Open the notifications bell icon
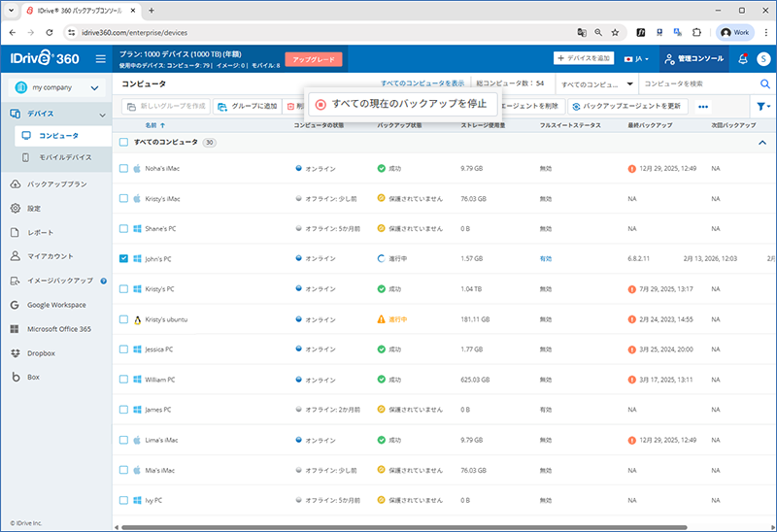This screenshot has width=777, height=532. pyautogui.click(x=743, y=59)
